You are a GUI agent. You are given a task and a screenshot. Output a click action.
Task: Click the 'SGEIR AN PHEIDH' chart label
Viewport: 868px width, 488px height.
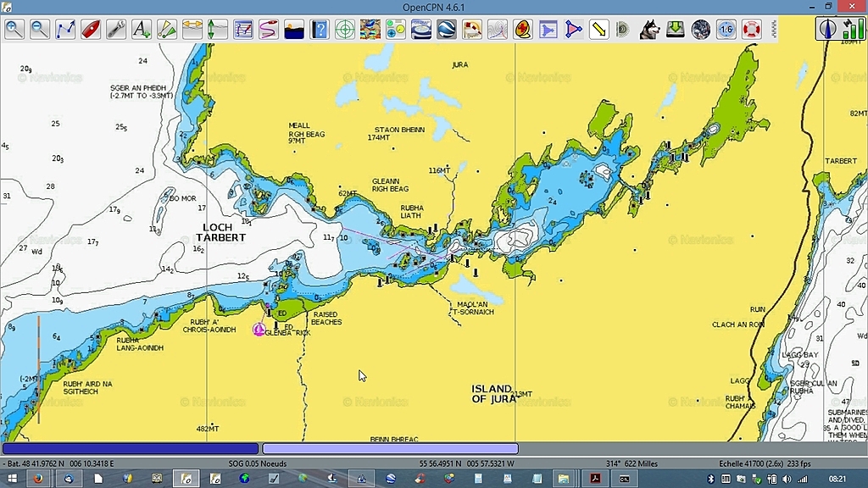138,87
